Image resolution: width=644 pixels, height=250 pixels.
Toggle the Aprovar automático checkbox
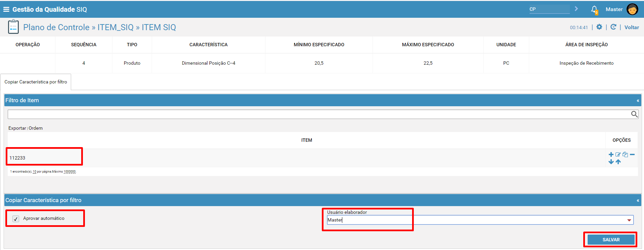pos(16,219)
